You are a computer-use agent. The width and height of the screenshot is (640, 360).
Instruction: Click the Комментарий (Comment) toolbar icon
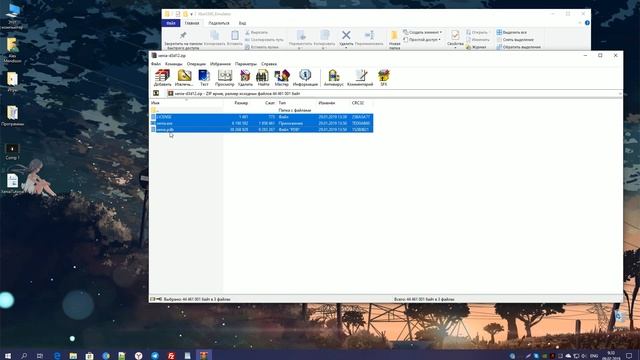pos(360,77)
